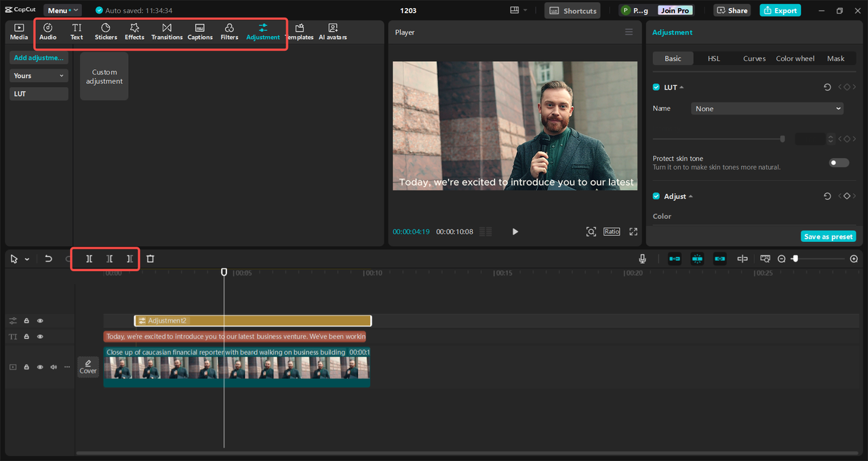Collapse the Adjust section
Viewport: 868px width, 461px height.
click(690, 197)
